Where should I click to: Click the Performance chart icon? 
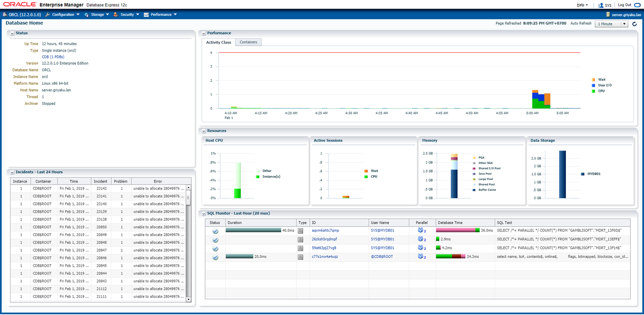(147, 15)
